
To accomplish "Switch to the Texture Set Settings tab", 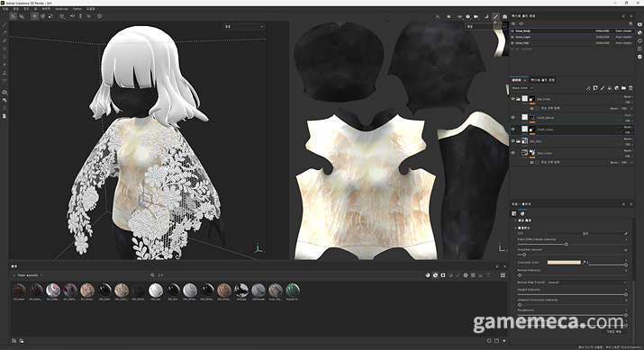I will tap(542, 80).
